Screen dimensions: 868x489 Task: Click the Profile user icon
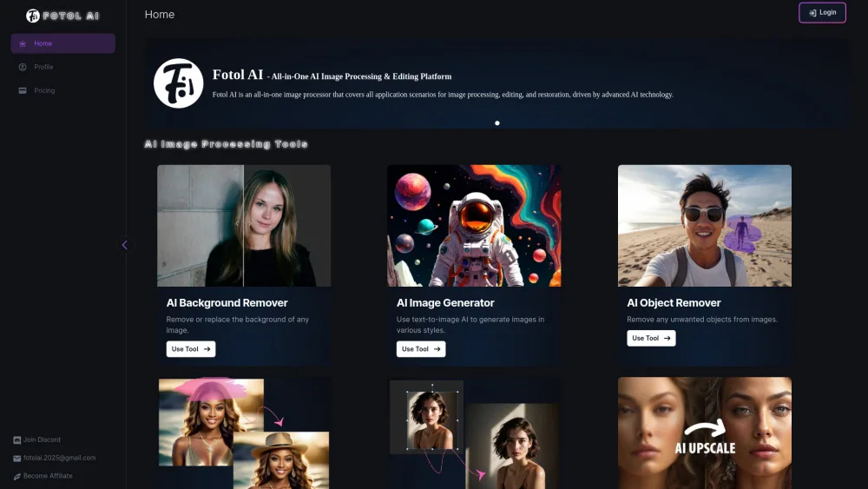(23, 67)
